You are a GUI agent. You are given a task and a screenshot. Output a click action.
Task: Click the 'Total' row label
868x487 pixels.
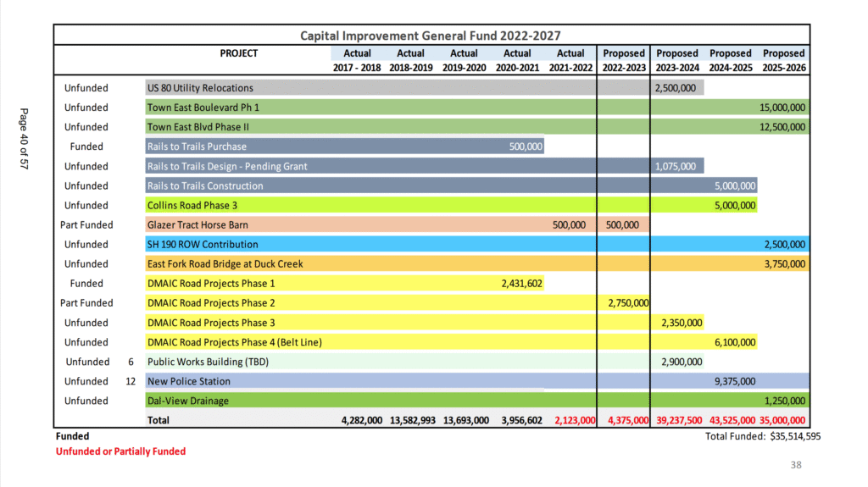click(x=159, y=420)
